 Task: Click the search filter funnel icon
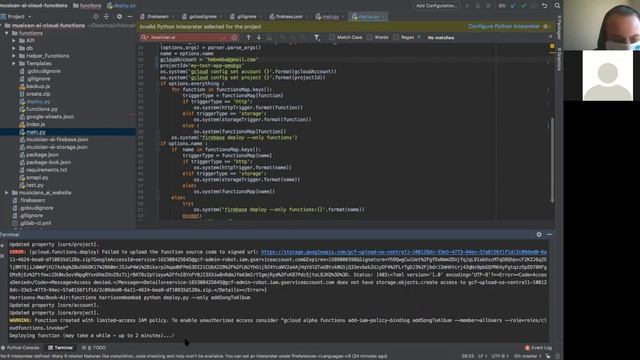(317, 38)
